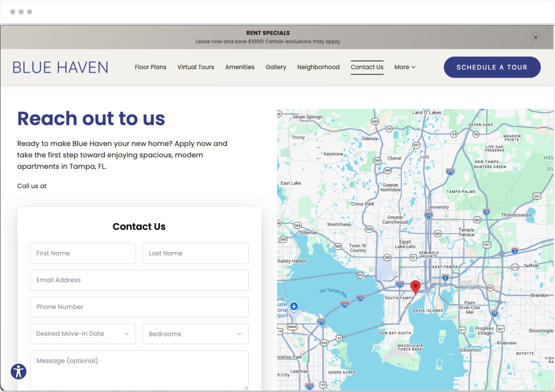Screen dimensions: 555x392
Task: Click the airport icon on the map
Action: tap(294, 306)
